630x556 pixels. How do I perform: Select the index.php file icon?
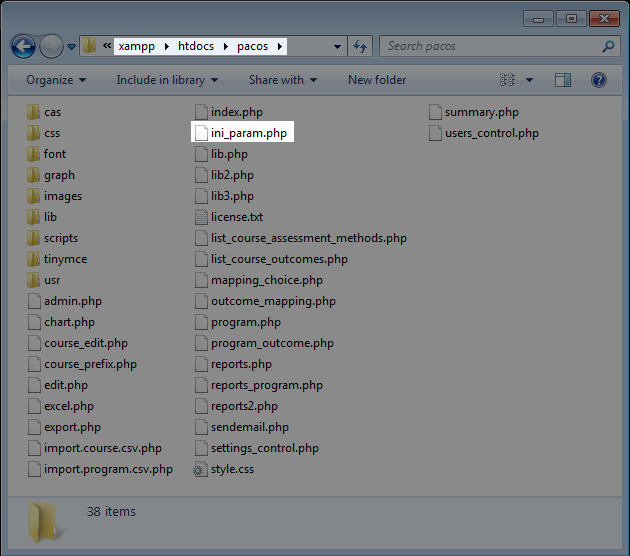201,112
